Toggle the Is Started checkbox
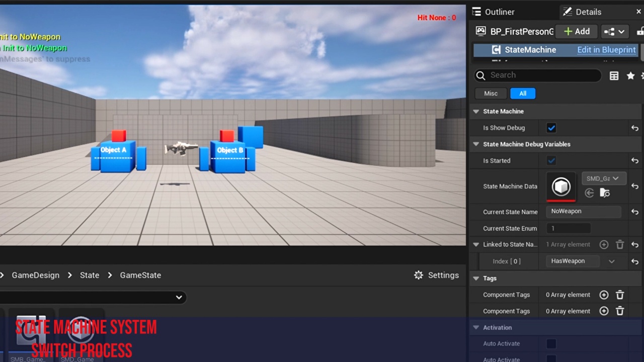The width and height of the screenshot is (644, 362). tap(551, 161)
